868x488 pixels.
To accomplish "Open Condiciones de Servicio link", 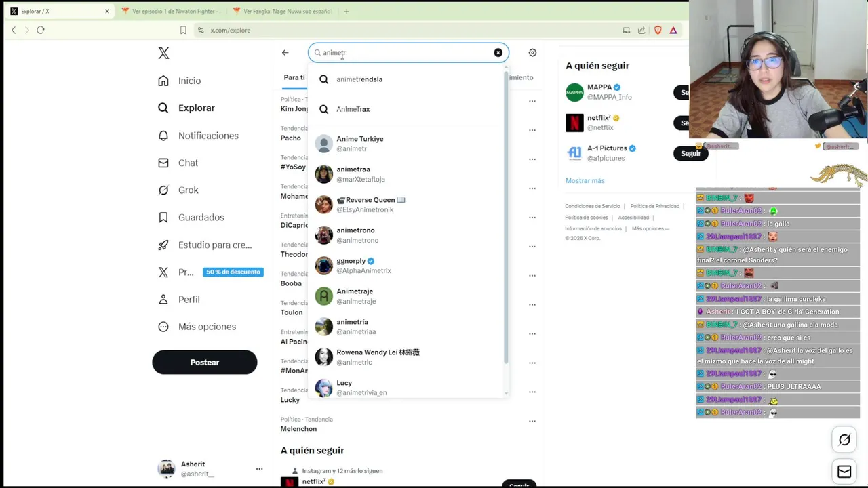I will coord(593,206).
